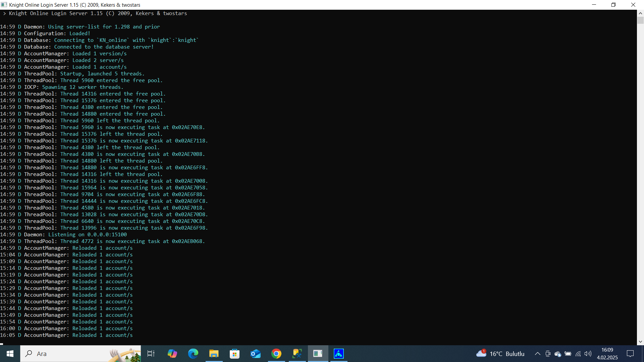Click the 'Startup, launched 5 threads.' line
This screenshot has width=644, height=362.
(x=72, y=74)
